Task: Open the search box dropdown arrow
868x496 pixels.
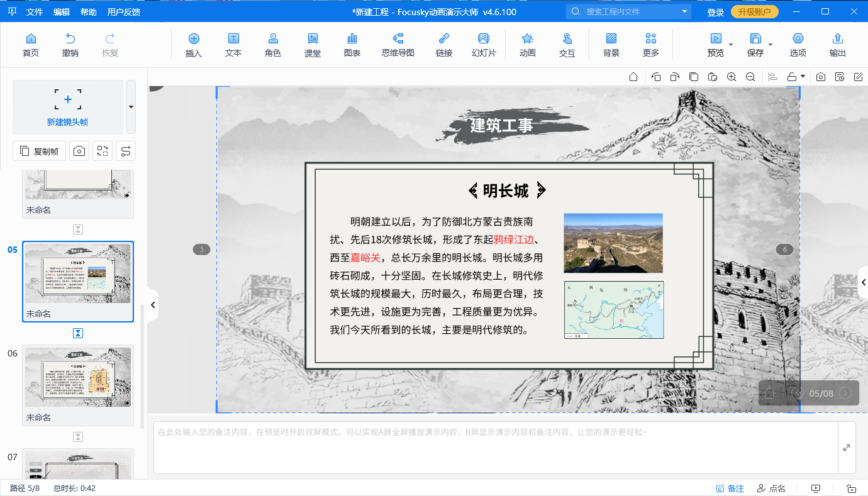Action: pyautogui.click(x=684, y=11)
